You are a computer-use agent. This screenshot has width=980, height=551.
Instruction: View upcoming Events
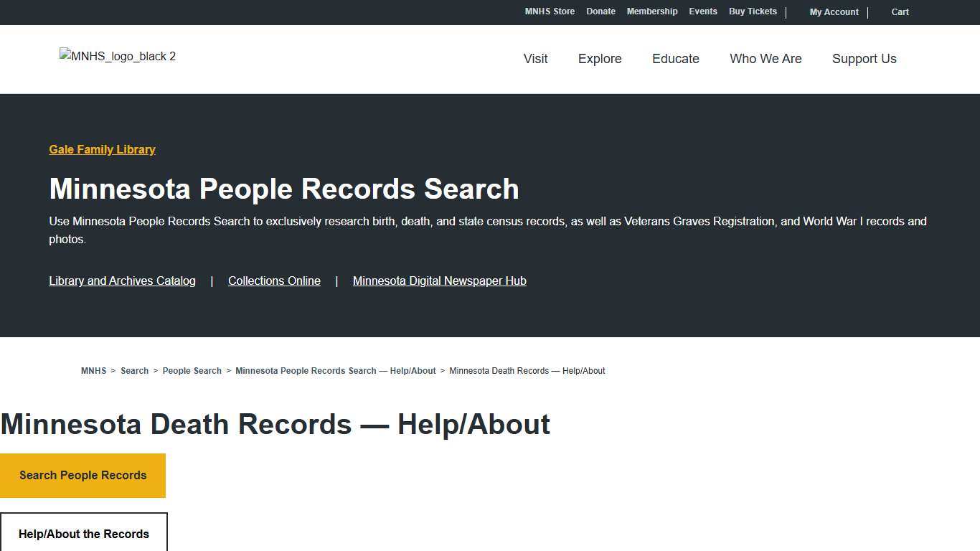(703, 11)
